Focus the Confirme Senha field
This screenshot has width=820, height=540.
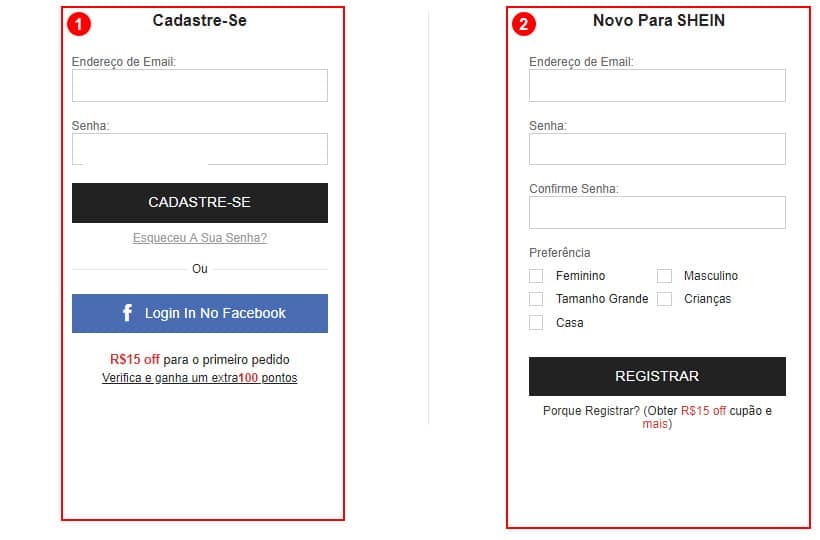coord(657,212)
